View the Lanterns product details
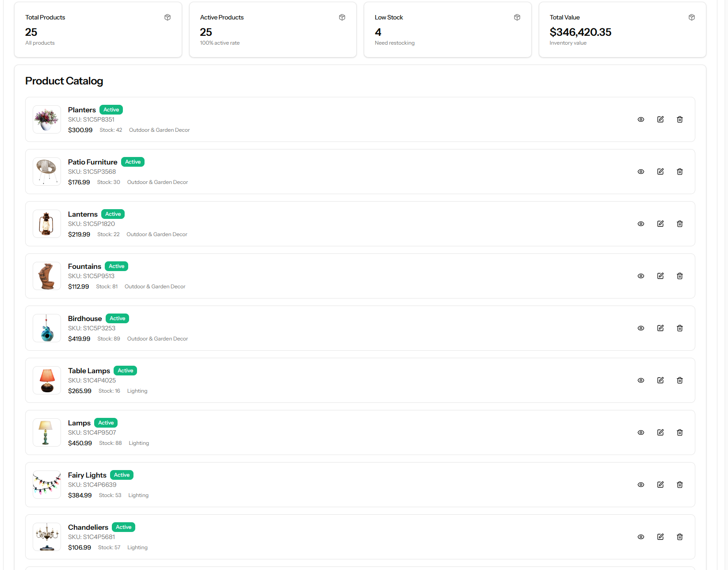This screenshot has height=570, width=728. 641,224
